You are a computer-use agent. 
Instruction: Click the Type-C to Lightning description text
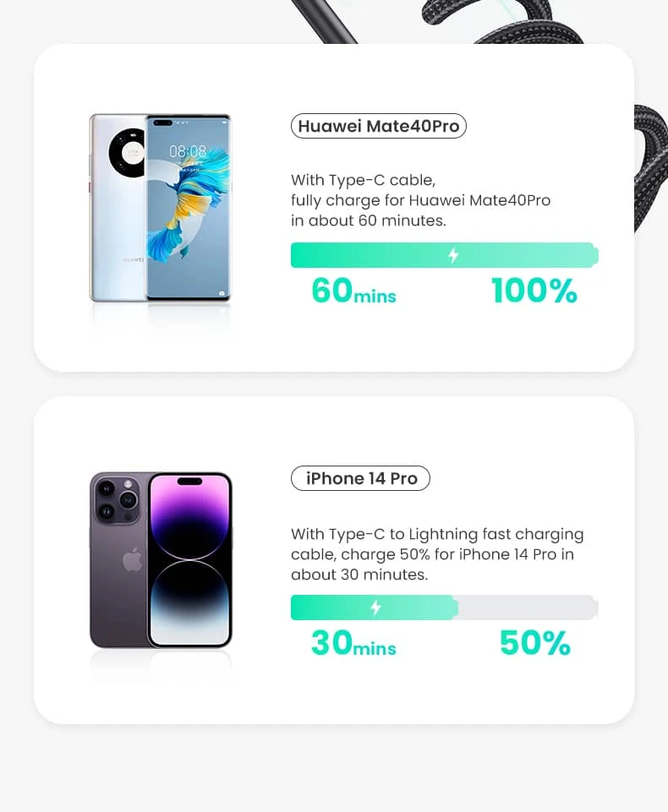click(x=437, y=554)
